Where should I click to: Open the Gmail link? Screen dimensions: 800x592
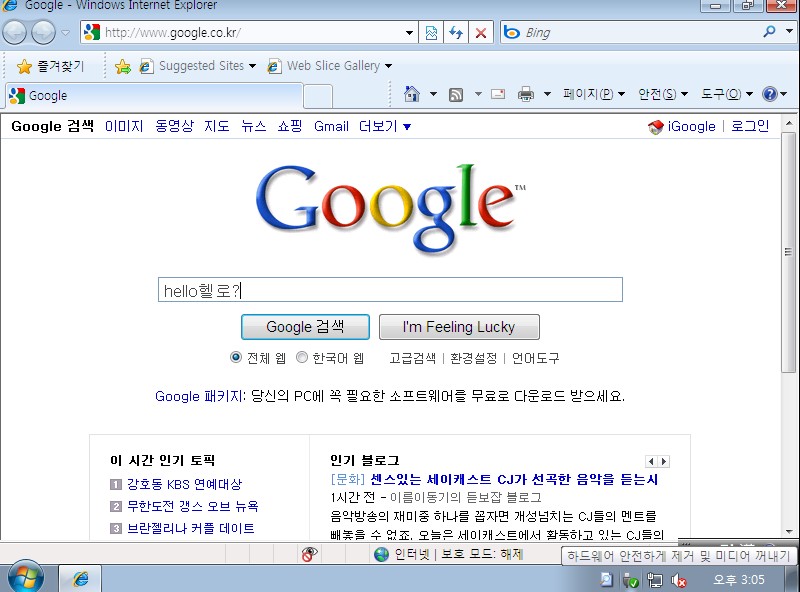coord(331,126)
